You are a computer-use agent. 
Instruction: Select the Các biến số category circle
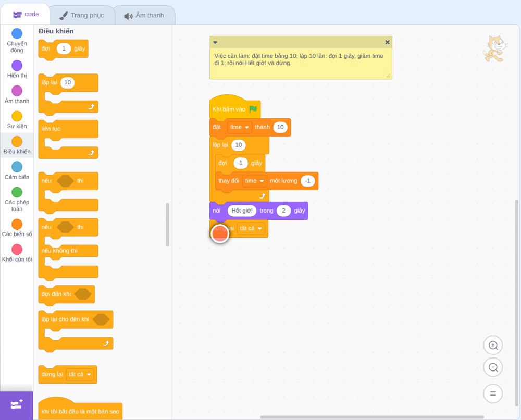[17, 224]
